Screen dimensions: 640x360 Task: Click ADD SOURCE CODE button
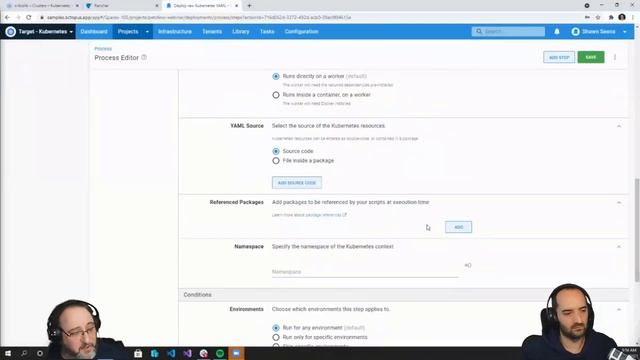coord(297,182)
